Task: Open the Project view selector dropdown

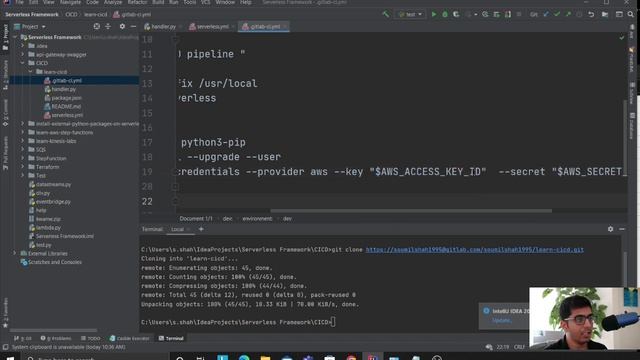Action: [x=30, y=27]
